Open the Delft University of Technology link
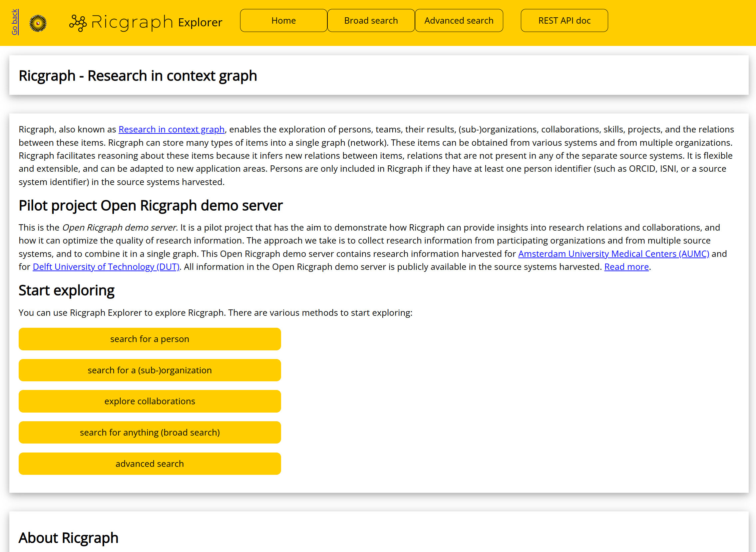 tap(106, 267)
